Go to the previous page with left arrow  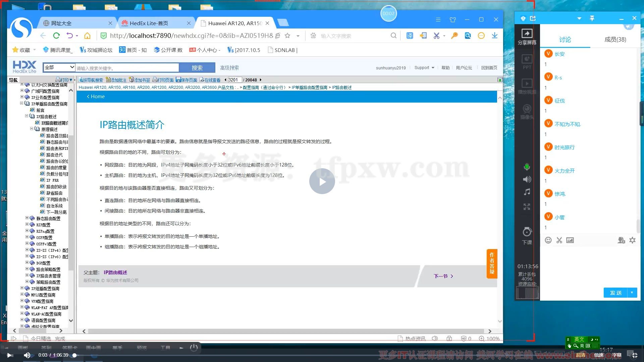coord(225,80)
